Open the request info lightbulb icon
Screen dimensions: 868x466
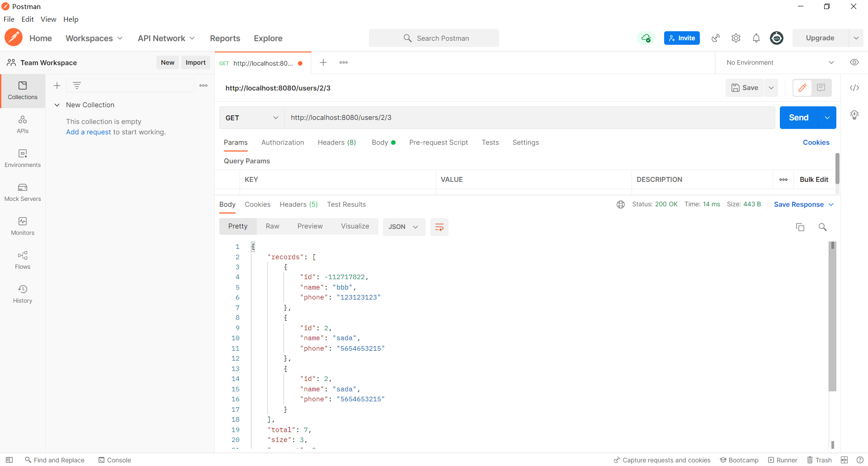pyautogui.click(x=854, y=115)
